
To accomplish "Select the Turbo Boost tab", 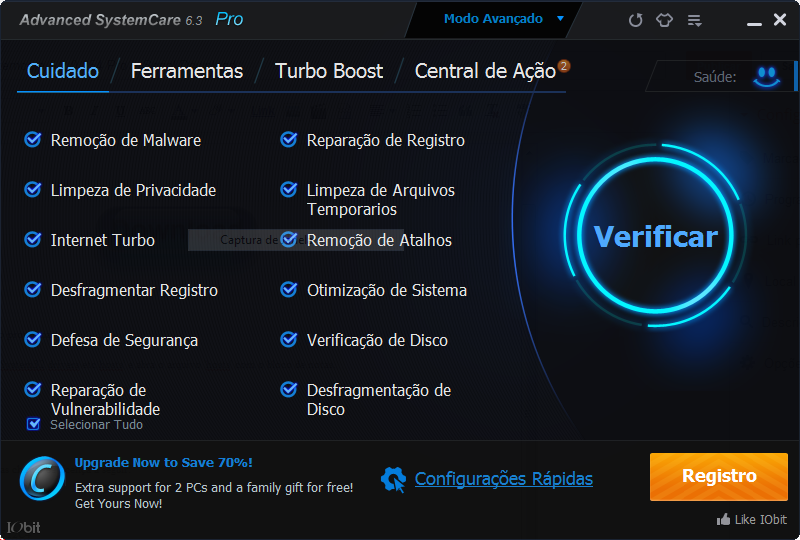I will [x=329, y=71].
